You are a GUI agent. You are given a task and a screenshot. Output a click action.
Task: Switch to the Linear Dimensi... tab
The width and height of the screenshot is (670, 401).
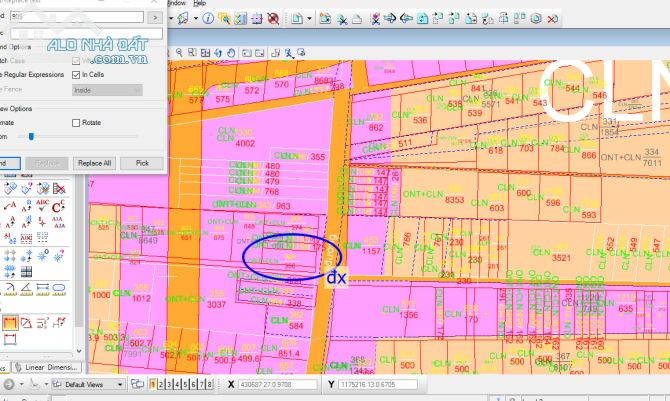[x=49, y=368]
